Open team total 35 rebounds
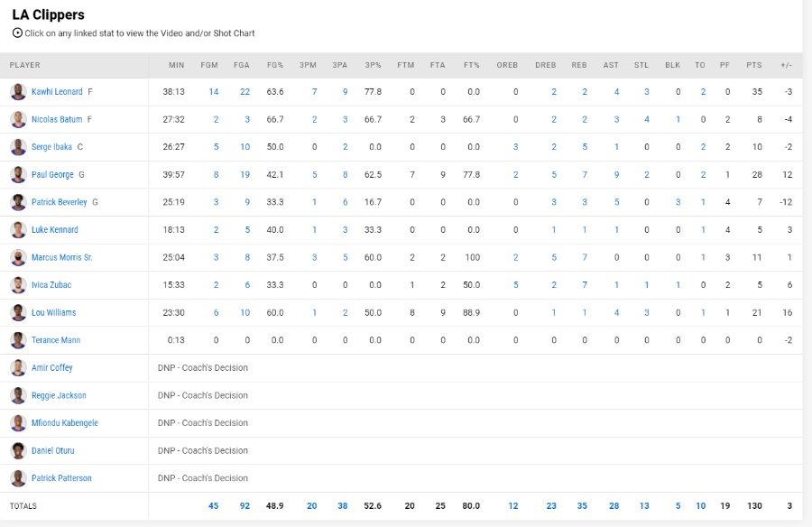The height and width of the screenshot is (527, 812). click(582, 505)
